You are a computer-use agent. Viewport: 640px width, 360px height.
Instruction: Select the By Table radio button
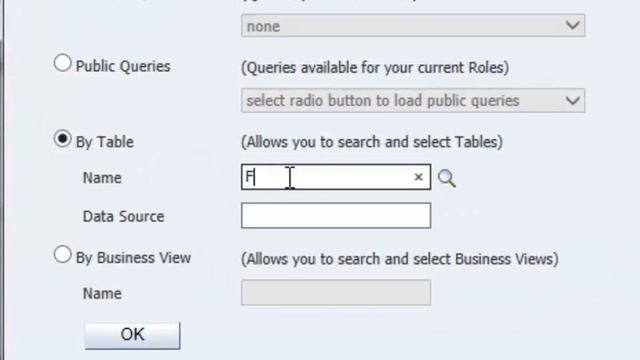62,139
